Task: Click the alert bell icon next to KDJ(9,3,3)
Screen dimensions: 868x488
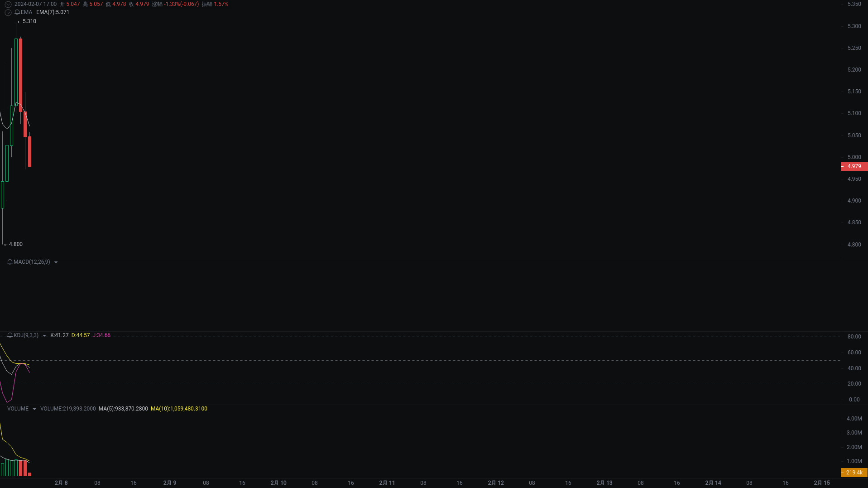Action: click(10, 335)
